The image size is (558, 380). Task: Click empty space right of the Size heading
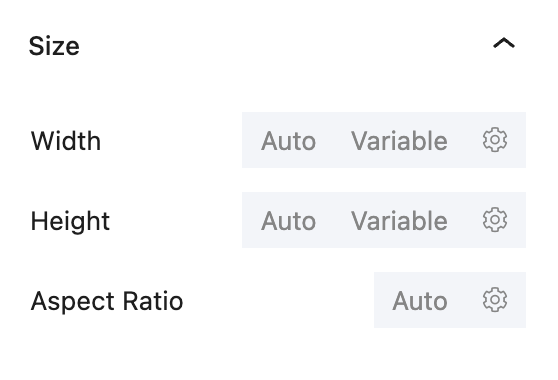[285, 46]
